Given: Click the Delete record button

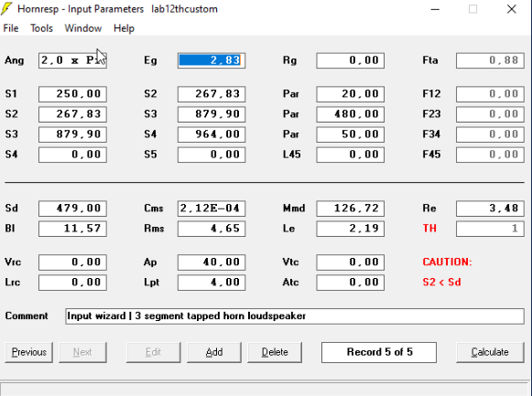Looking at the screenshot, I should click(x=275, y=352).
